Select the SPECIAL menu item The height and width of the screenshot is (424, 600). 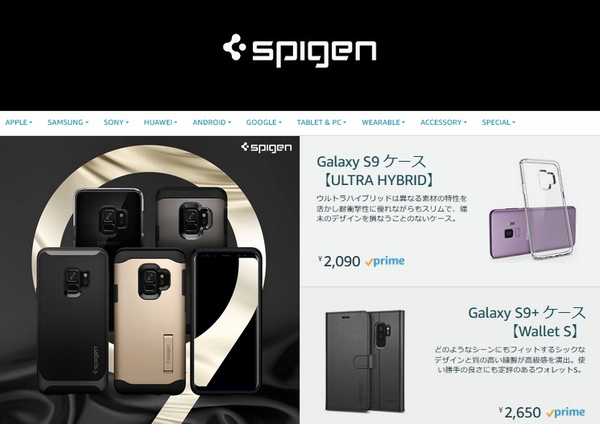pos(499,122)
